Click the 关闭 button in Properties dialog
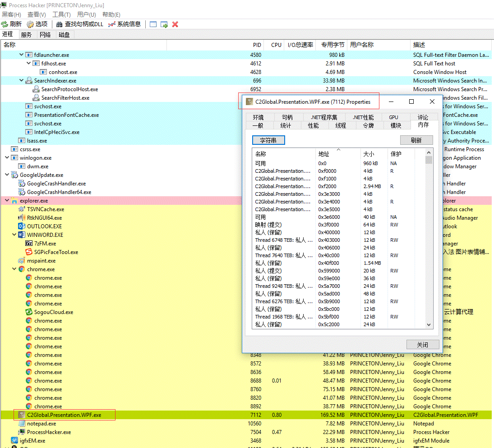 point(422,344)
